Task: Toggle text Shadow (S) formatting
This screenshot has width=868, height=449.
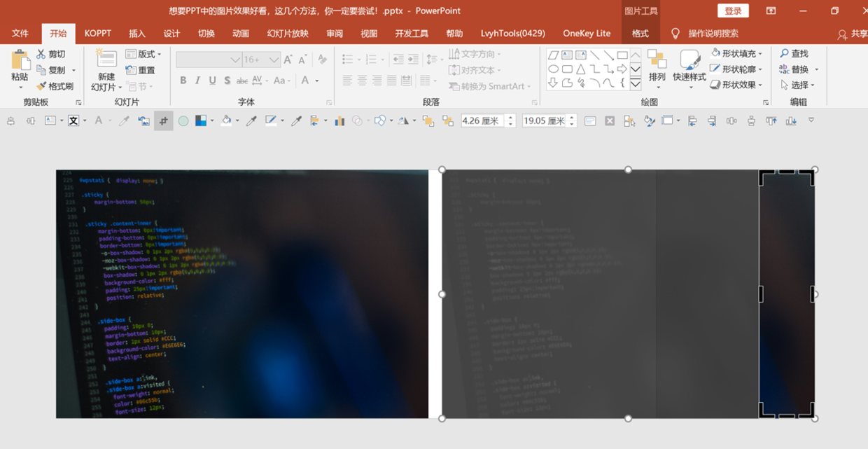Action: (227, 81)
